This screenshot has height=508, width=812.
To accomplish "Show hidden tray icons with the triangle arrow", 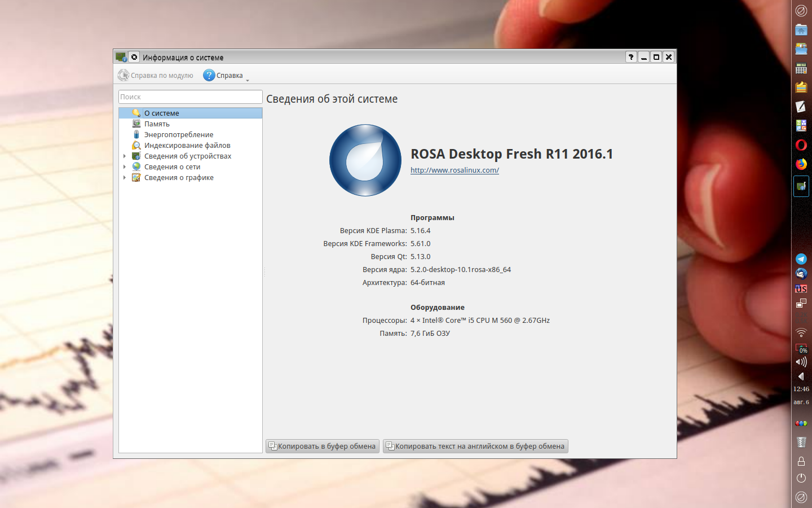I will pos(801,376).
